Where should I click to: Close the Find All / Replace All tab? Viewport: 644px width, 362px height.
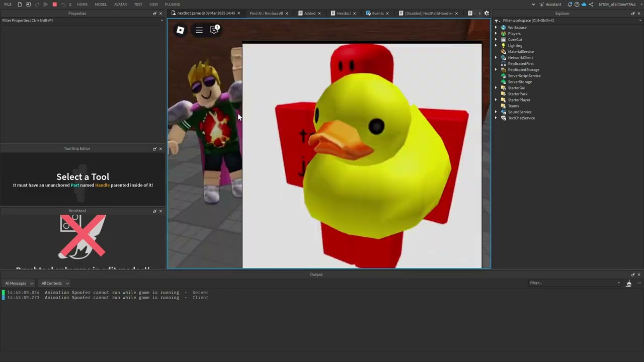pyautogui.click(x=287, y=13)
